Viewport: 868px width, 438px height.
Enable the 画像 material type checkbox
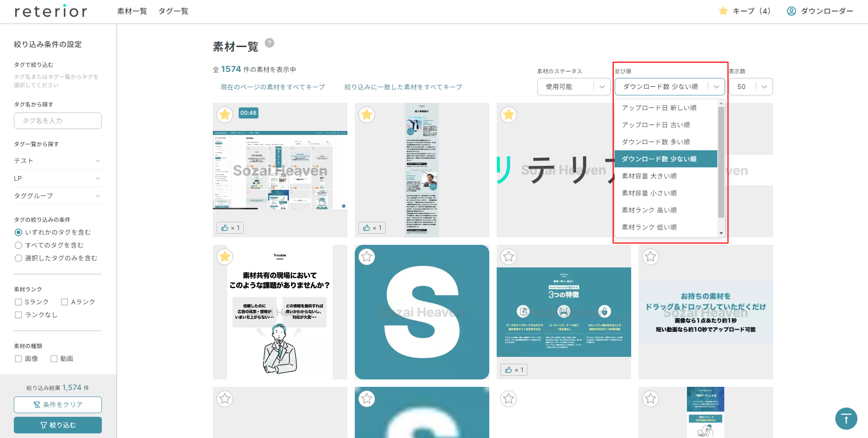18,359
